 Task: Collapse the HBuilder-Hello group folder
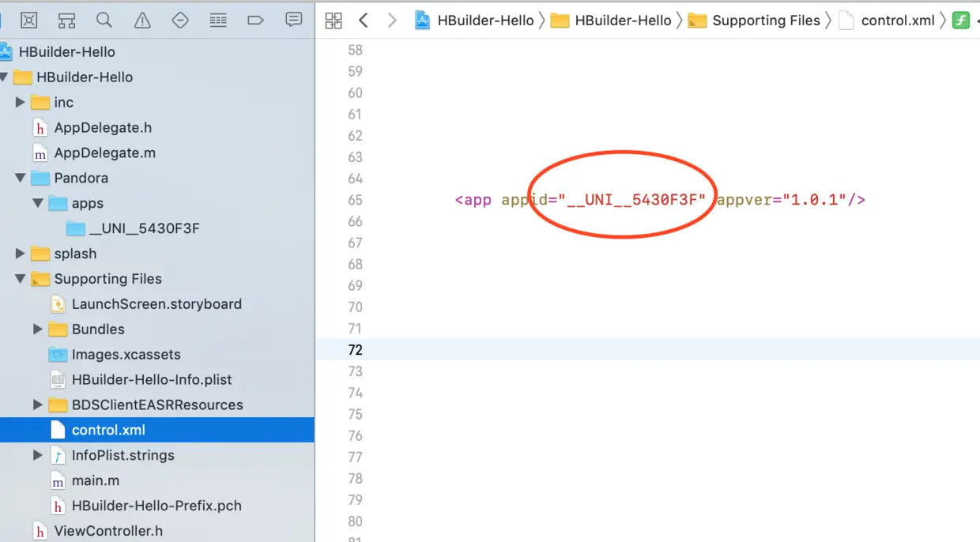pos(5,77)
